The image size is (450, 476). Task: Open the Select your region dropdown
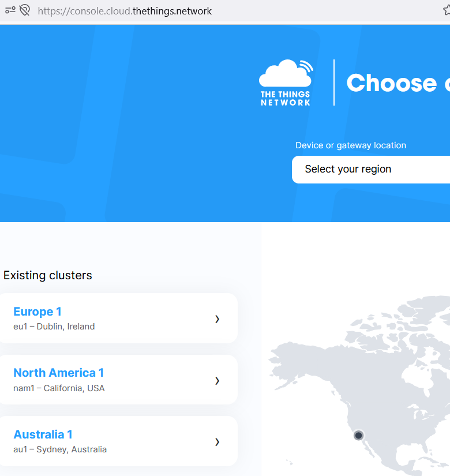click(370, 169)
